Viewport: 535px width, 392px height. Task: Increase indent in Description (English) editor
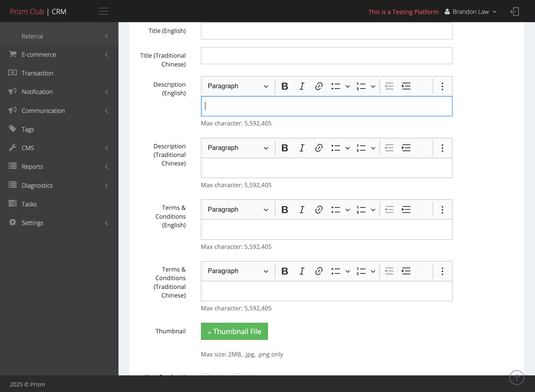(406, 86)
